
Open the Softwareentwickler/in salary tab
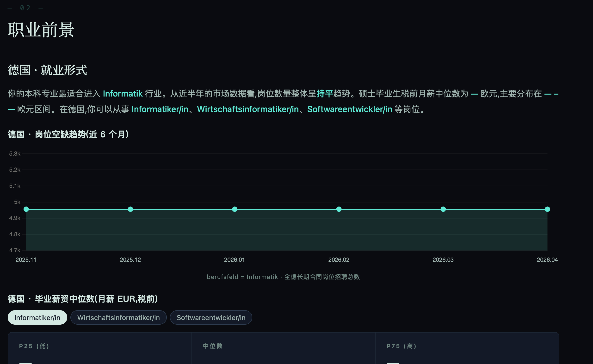211,317
